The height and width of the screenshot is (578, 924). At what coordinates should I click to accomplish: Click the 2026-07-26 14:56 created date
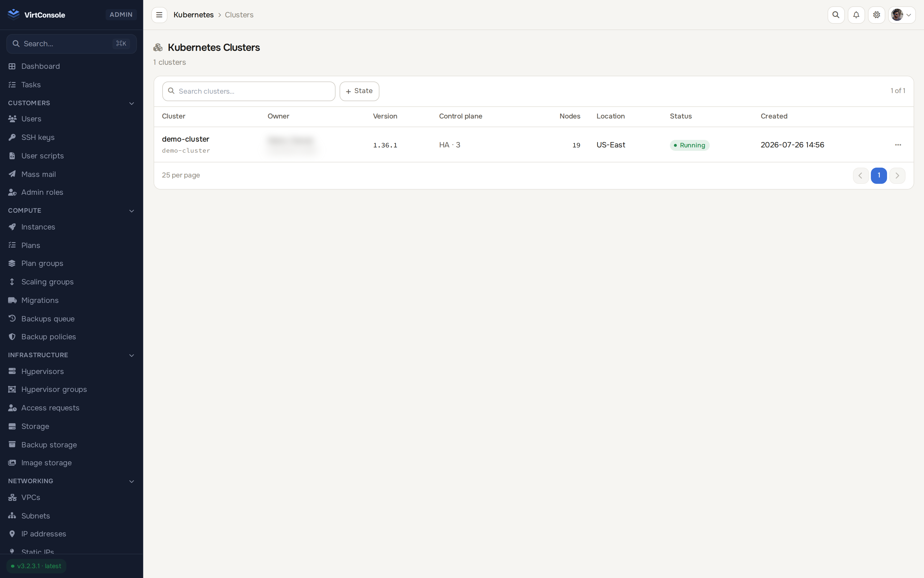coord(792,145)
